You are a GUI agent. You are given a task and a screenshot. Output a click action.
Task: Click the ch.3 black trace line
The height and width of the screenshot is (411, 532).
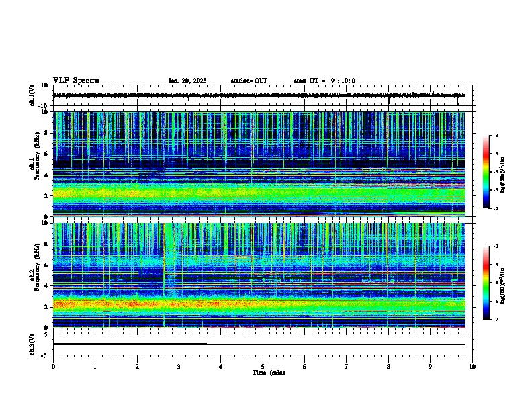tap(259, 345)
